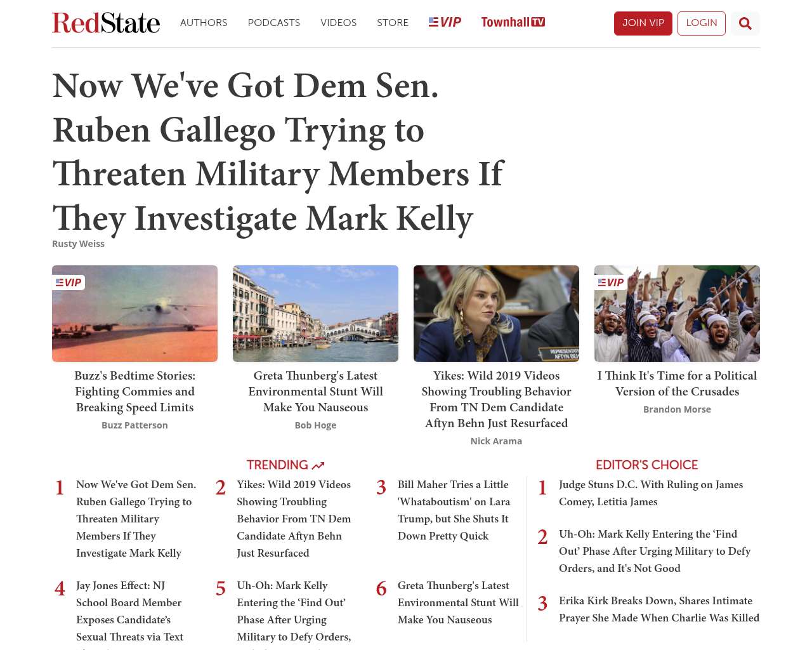The height and width of the screenshot is (650, 812).
Task: Click the trending arrow icon
Action: click(318, 466)
